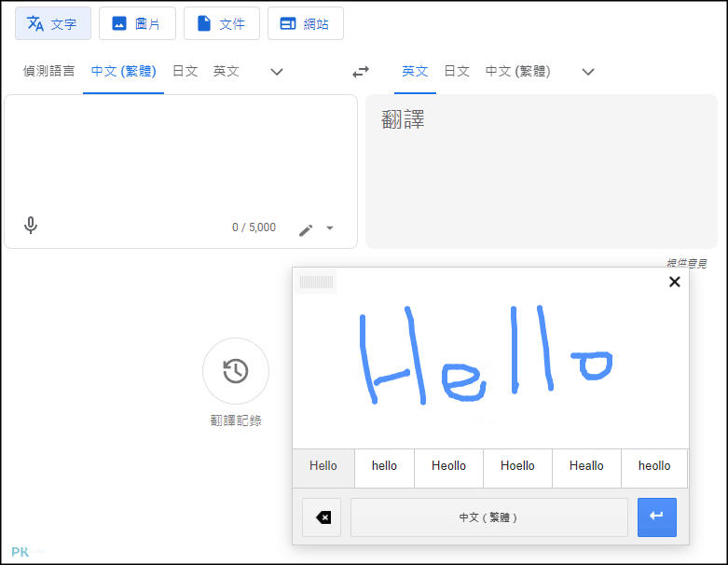Choose the handwriting suggestion "hello" in lowercase

point(384,466)
